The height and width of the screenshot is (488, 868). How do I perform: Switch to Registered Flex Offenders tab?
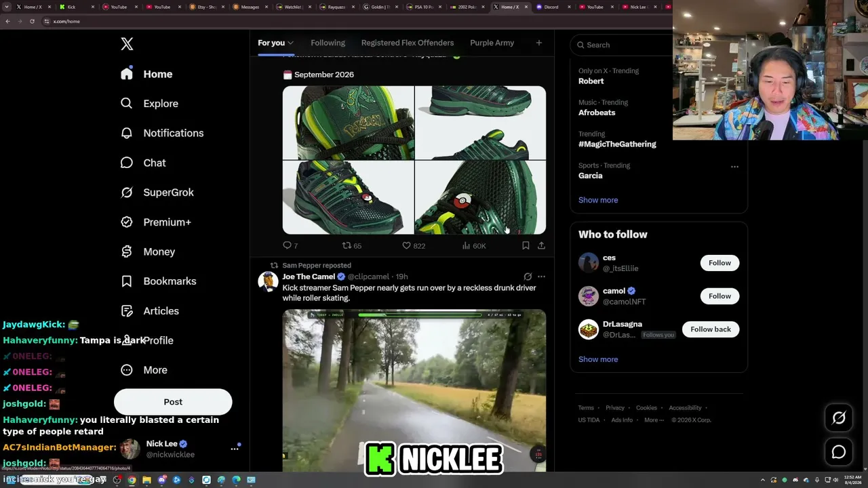pyautogui.click(x=408, y=43)
